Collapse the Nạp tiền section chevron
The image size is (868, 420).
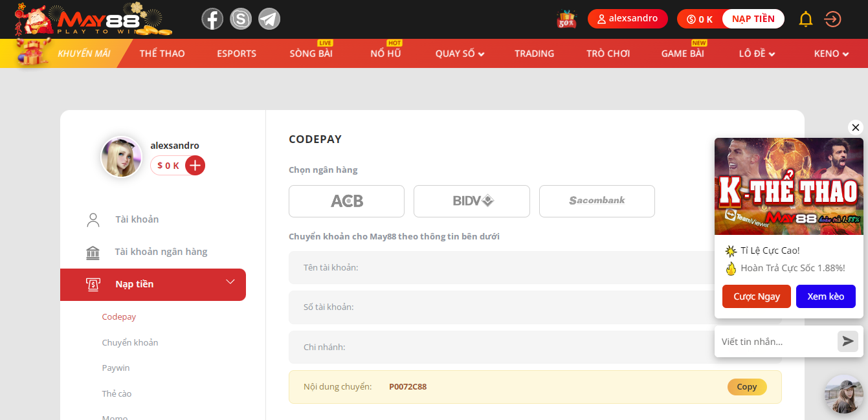coord(230,282)
